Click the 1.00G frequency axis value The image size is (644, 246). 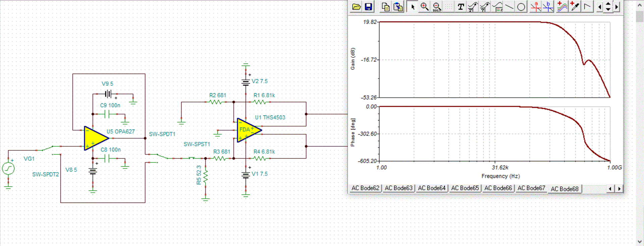(x=614, y=167)
